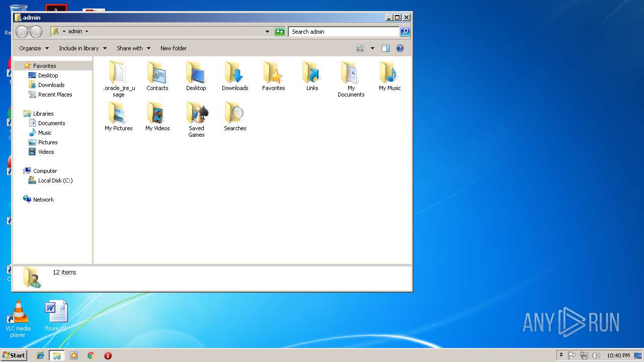Open Action Center flag icon
The height and width of the screenshot is (362, 644).
click(572, 355)
